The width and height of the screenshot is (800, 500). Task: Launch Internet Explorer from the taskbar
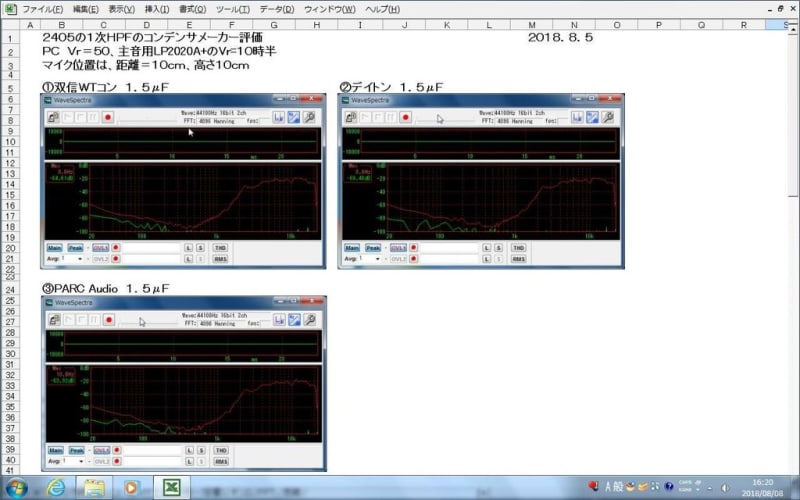tap(55, 488)
